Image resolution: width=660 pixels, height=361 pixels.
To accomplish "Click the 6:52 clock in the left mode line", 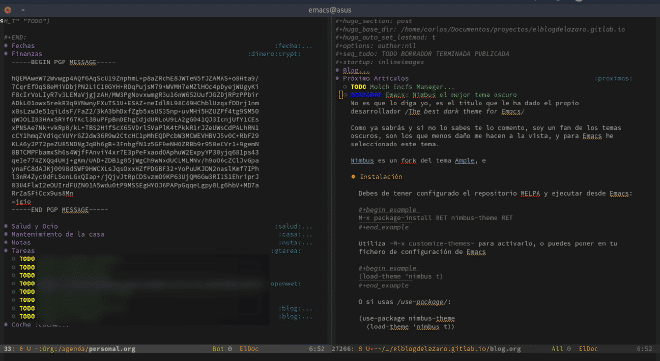I will (x=317, y=349).
